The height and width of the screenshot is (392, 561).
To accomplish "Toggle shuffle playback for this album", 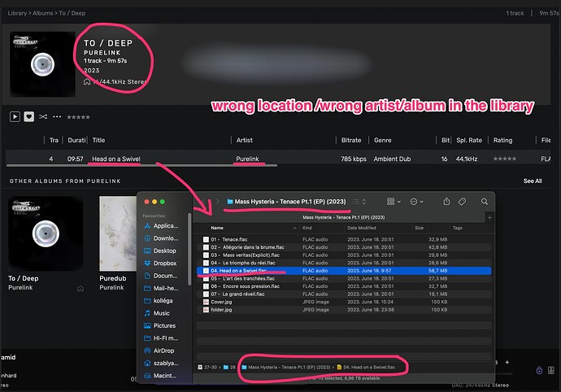I will tap(43, 116).
